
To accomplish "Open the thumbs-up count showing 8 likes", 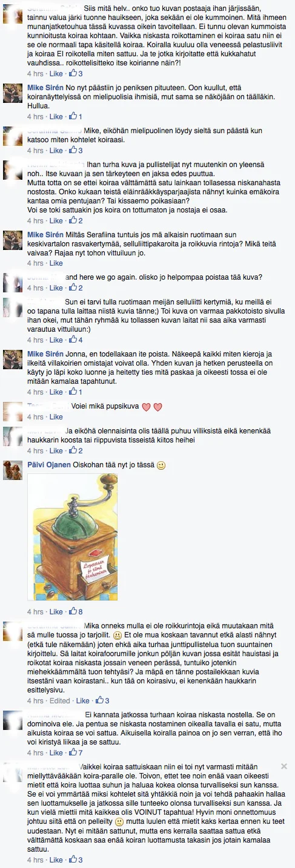I will [76, 611].
